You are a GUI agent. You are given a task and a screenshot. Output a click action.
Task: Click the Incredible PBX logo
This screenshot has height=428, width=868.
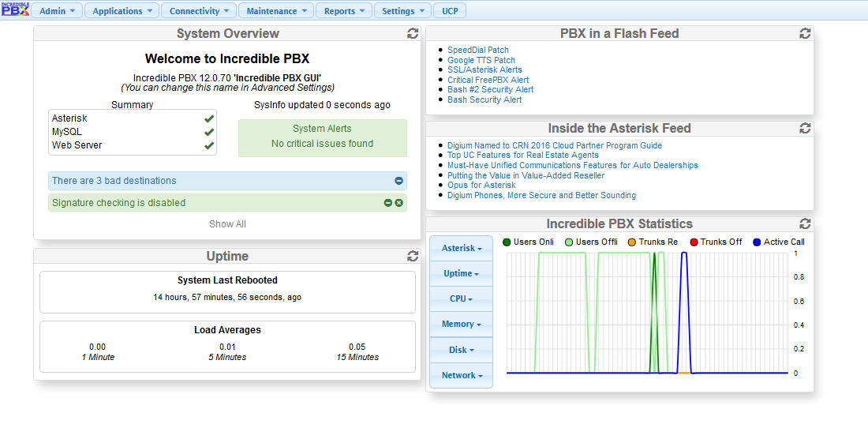pyautogui.click(x=15, y=9)
